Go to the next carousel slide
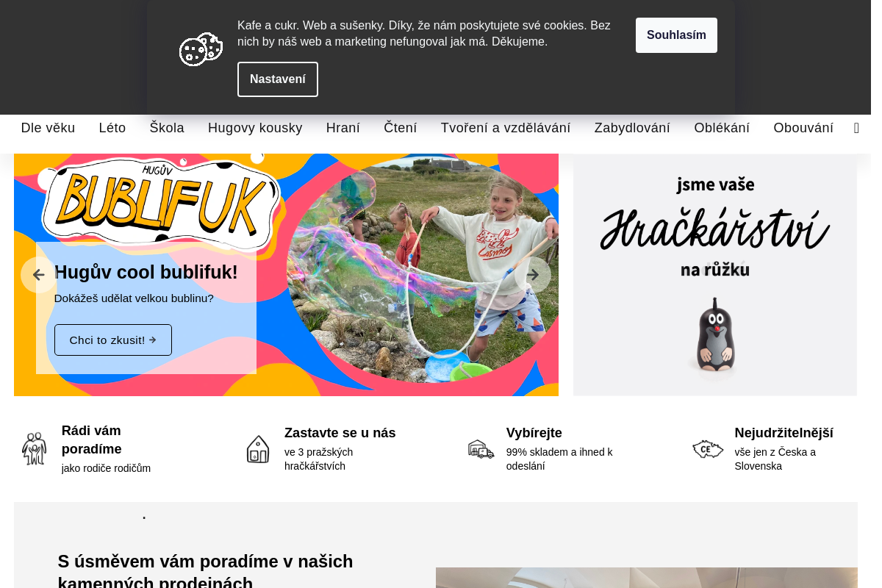Image resolution: width=882 pixels, height=588 pixels. pyautogui.click(x=533, y=275)
